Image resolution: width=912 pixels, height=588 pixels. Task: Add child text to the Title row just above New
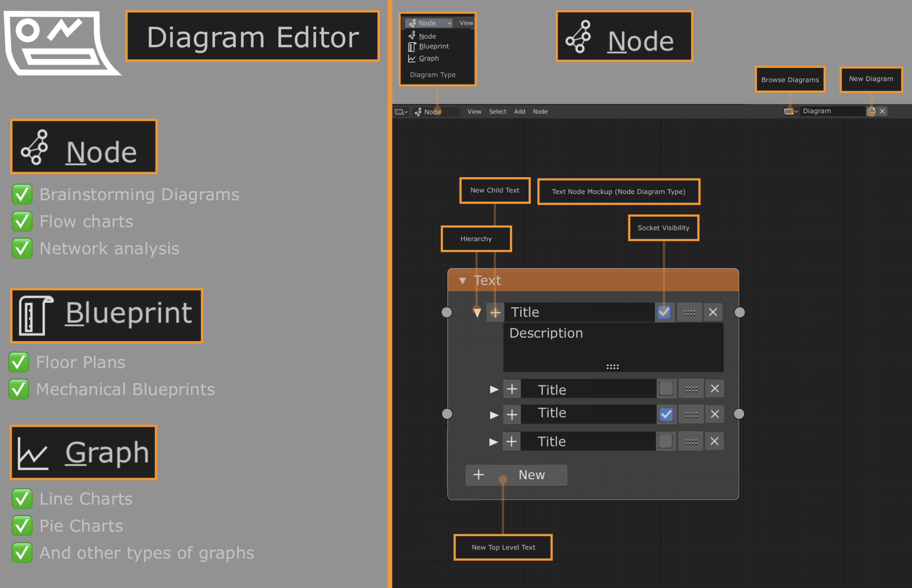(512, 441)
